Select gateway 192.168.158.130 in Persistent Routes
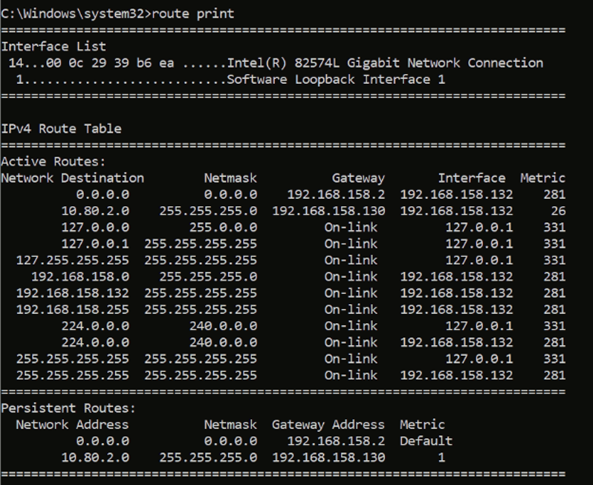 click(x=329, y=457)
